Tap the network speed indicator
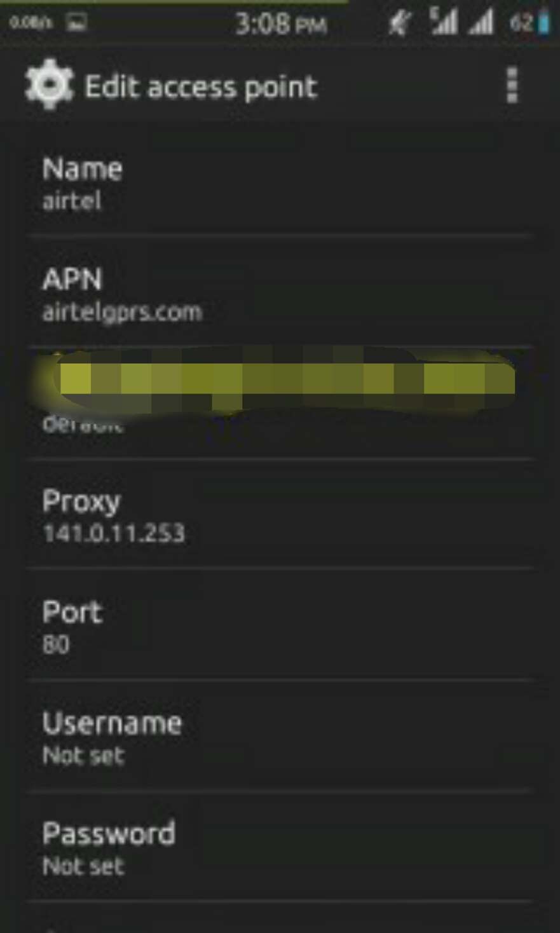The height and width of the screenshot is (933, 560). click(31, 24)
